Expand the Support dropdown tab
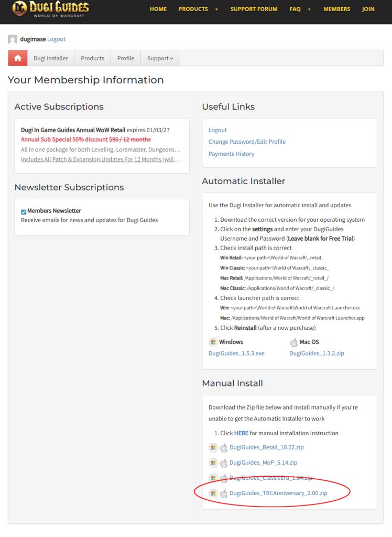The height and width of the screenshot is (537, 392). 160,58
